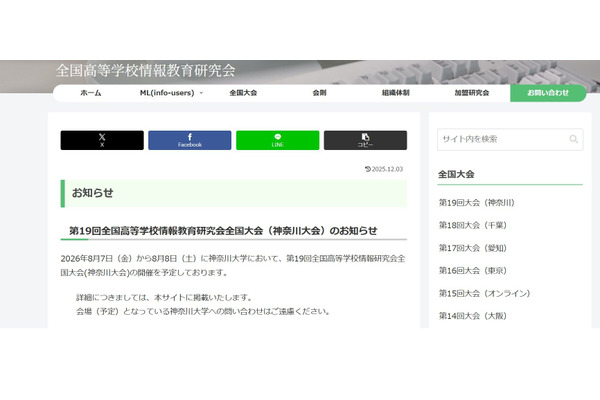Click the paragraph starting 2026年8月7日
Viewport: 600px width, 400px height.
tap(233, 265)
